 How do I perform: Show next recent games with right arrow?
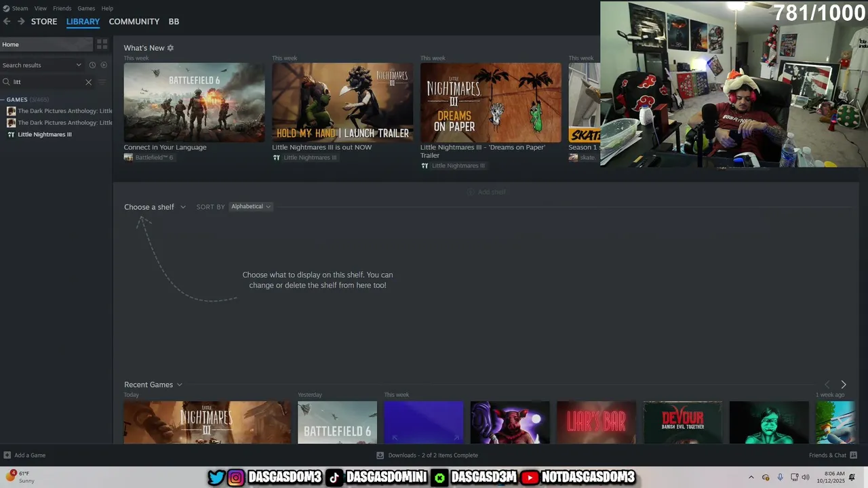pos(844,384)
